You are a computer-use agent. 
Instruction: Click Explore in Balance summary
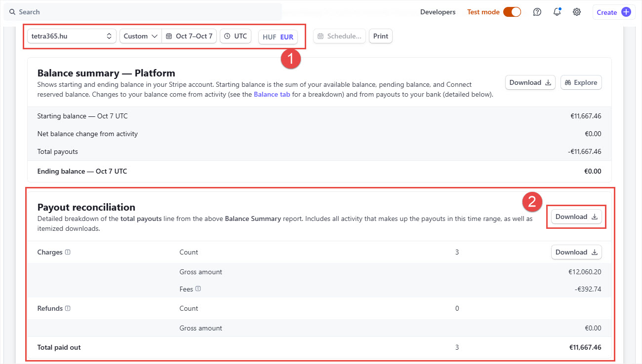click(581, 82)
